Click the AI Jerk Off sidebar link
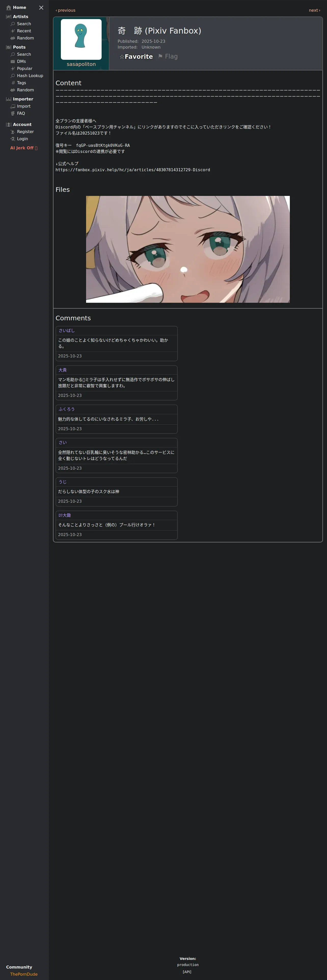The width and height of the screenshot is (327, 980). tap(24, 148)
